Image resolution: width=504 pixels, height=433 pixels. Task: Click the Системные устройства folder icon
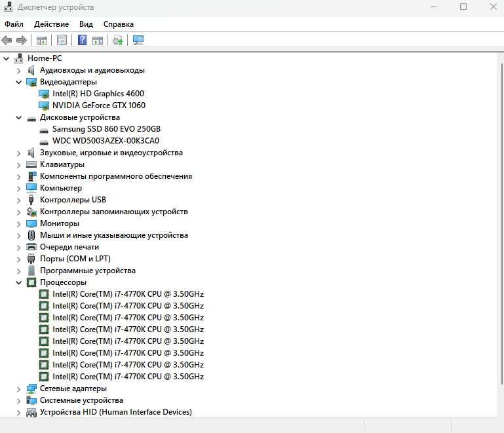coord(31,400)
